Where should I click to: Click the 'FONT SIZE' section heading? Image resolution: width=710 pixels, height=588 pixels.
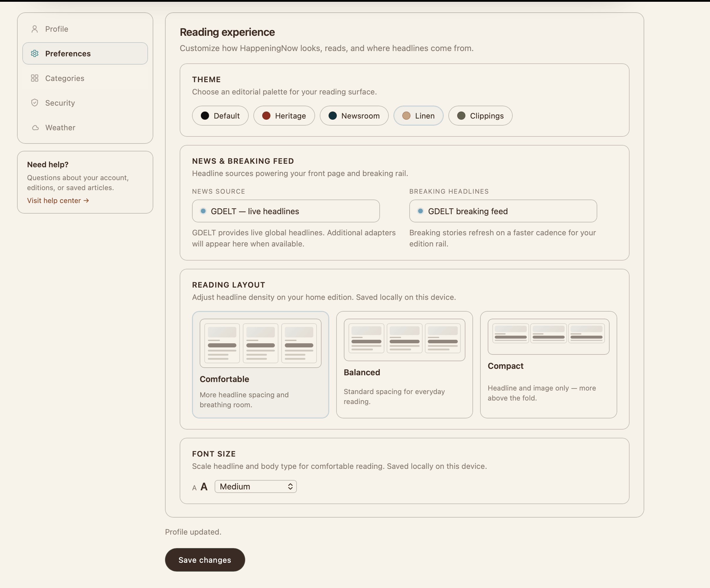coord(214,454)
